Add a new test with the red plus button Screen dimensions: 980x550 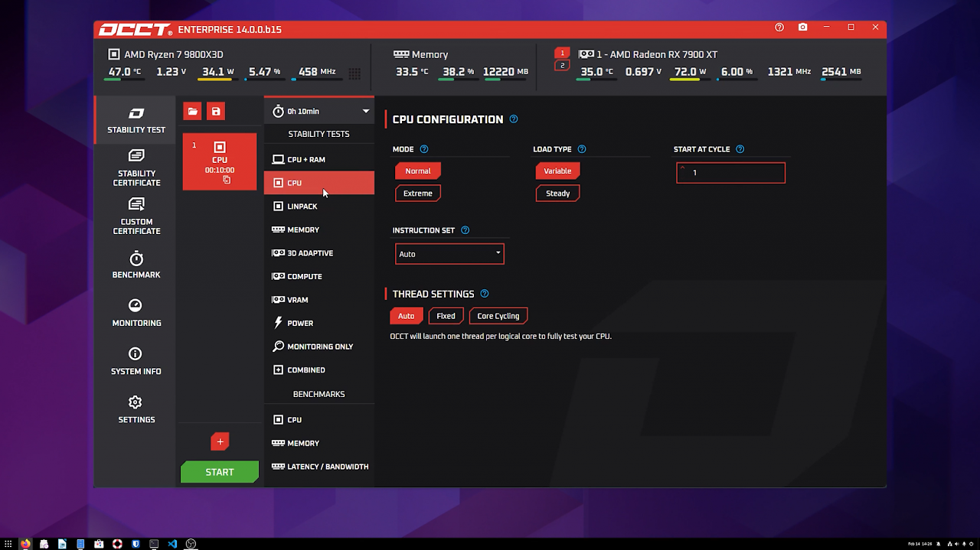220,442
